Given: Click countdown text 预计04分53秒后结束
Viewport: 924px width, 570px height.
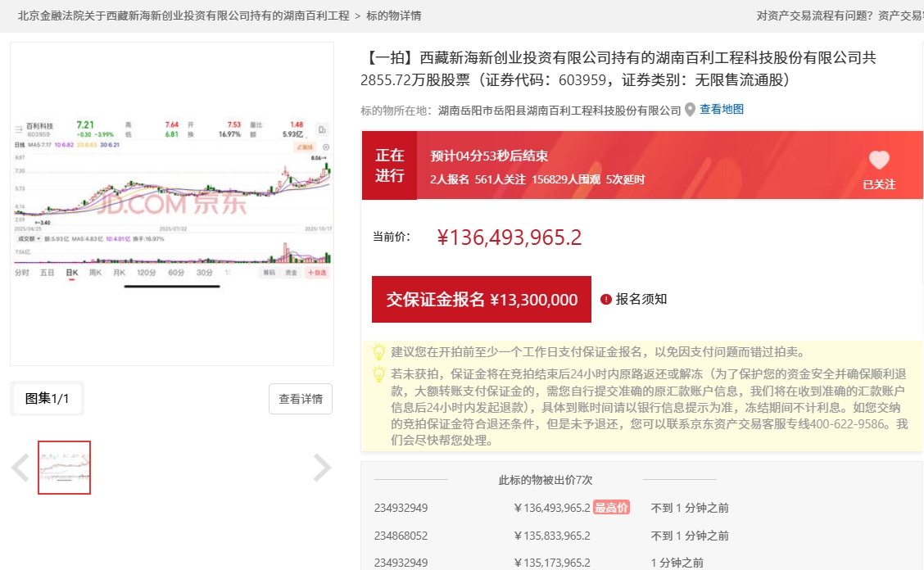Looking at the screenshot, I should (489, 156).
